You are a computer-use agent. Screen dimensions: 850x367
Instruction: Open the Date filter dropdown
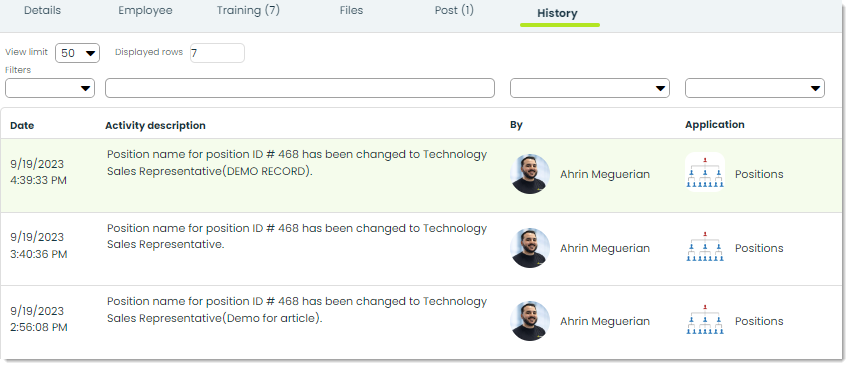50,88
